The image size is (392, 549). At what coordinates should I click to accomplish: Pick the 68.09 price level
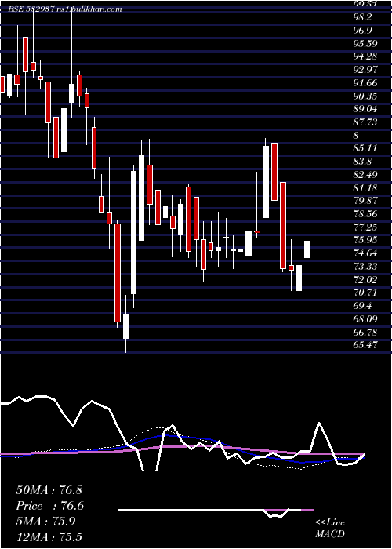pos(366,318)
